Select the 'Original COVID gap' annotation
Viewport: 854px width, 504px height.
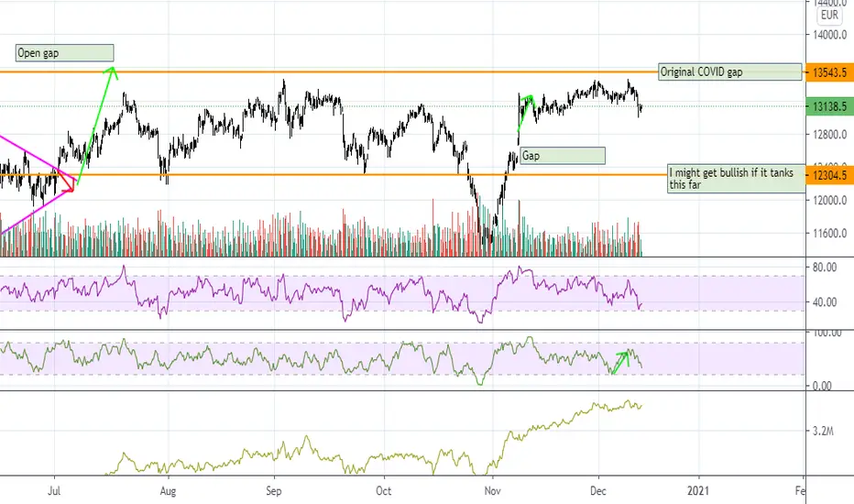click(x=729, y=71)
